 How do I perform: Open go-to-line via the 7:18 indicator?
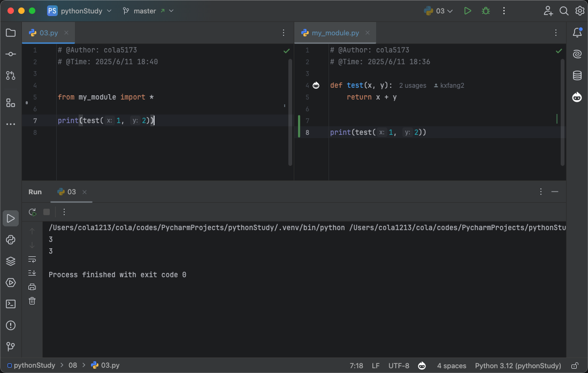tap(356, 366)
